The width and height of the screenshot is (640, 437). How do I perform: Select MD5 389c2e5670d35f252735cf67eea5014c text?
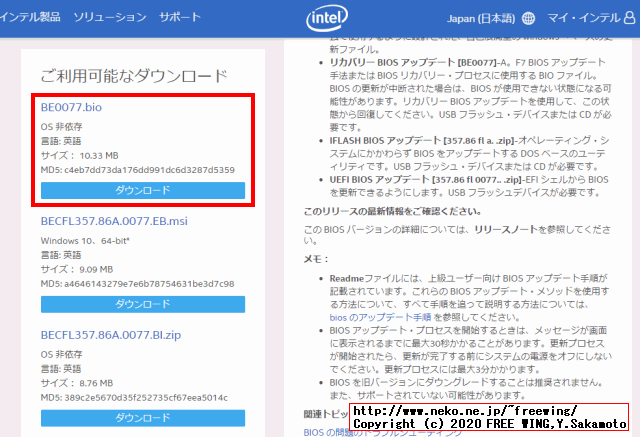pyautogui.click(x=134, y=398)
